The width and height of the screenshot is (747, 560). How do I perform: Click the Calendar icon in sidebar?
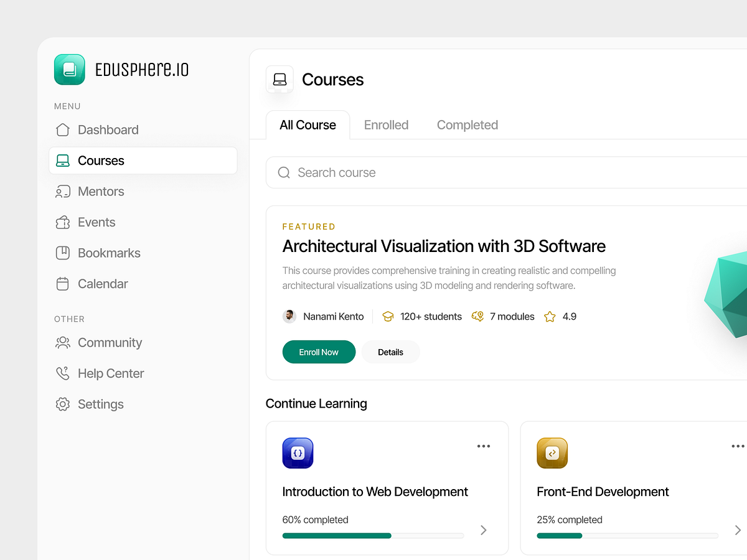pyautogui.click(x=63, y=284)
